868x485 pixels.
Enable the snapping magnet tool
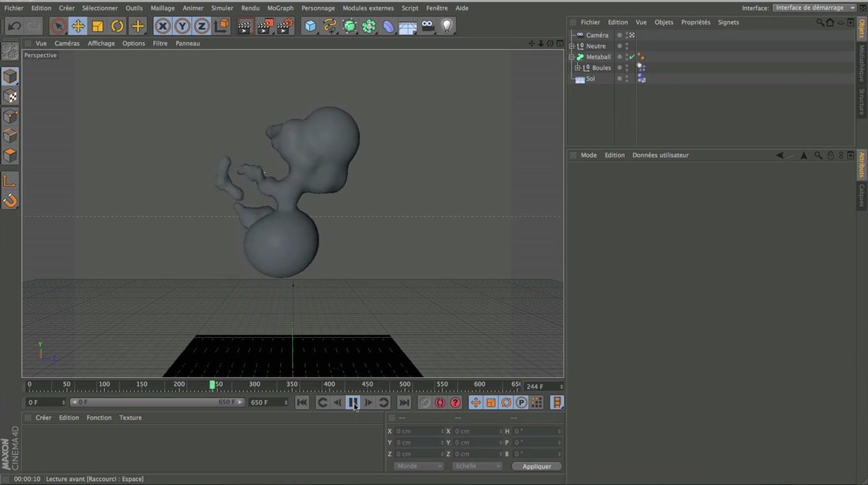pos(10,201)
